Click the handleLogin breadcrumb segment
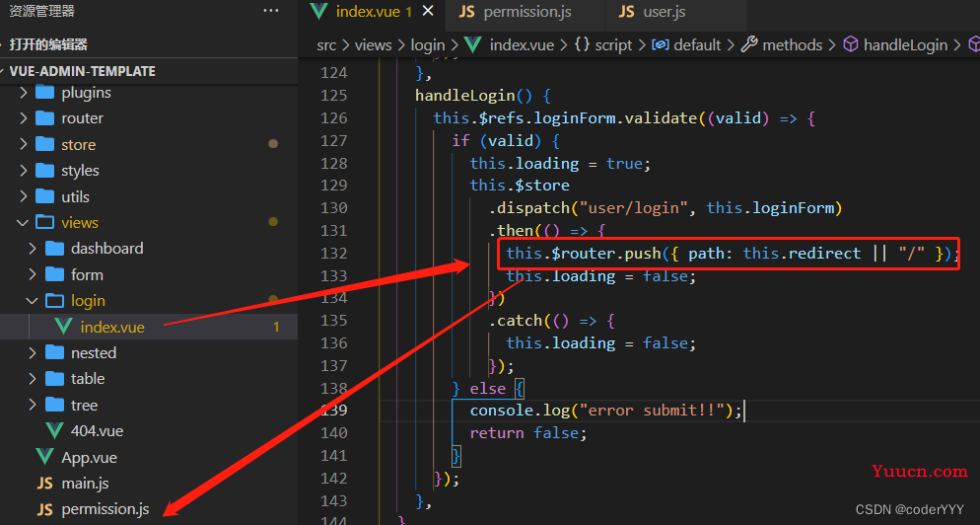Viewport: 980px width, 525px height. 905,45
